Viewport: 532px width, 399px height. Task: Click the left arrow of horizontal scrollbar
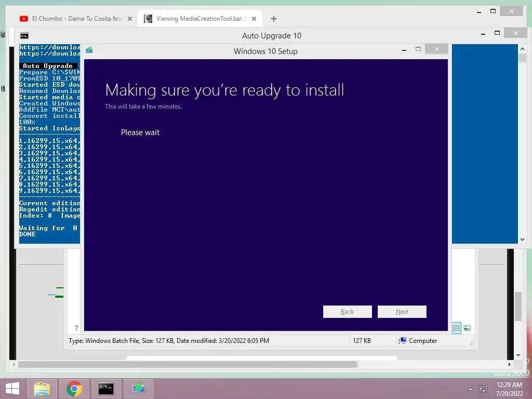pos(14,364)
